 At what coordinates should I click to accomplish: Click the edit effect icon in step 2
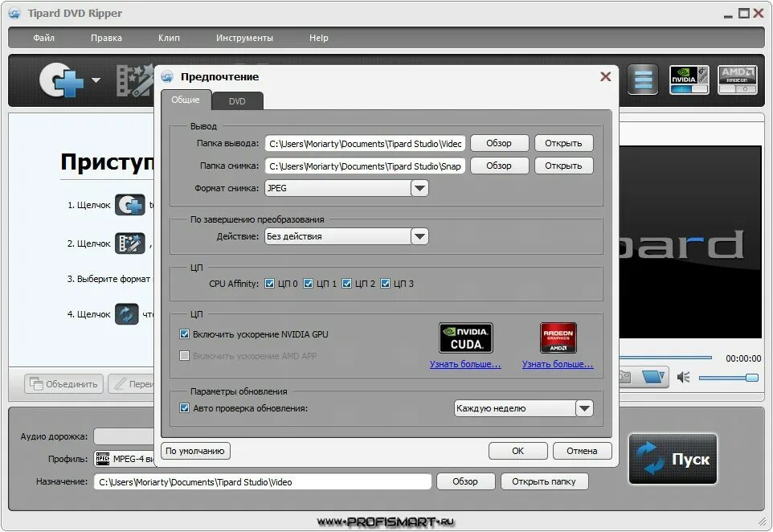pyautogui.click(x=130, y=243)
